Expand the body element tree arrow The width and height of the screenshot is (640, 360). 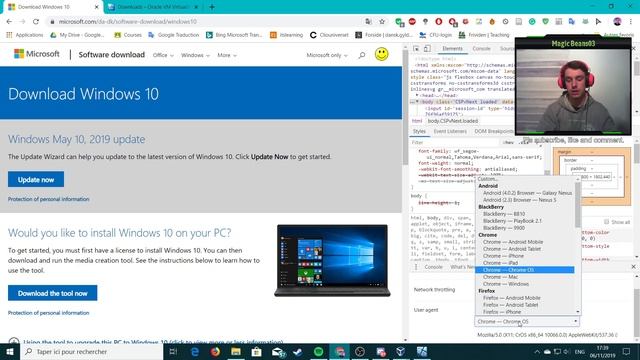coord(417,102)
